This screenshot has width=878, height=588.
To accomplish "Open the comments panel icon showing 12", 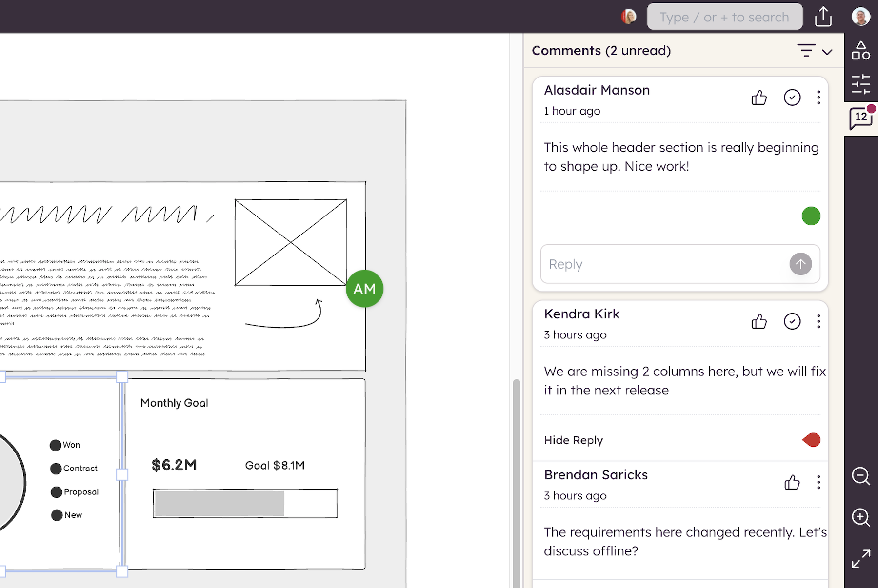I will 860,118.
